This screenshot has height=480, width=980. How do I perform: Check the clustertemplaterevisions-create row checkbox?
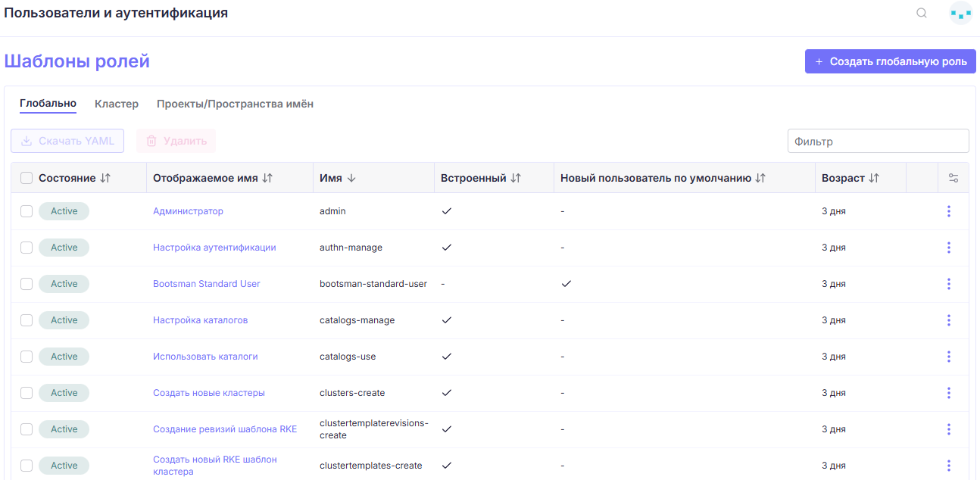coord(27,429)
